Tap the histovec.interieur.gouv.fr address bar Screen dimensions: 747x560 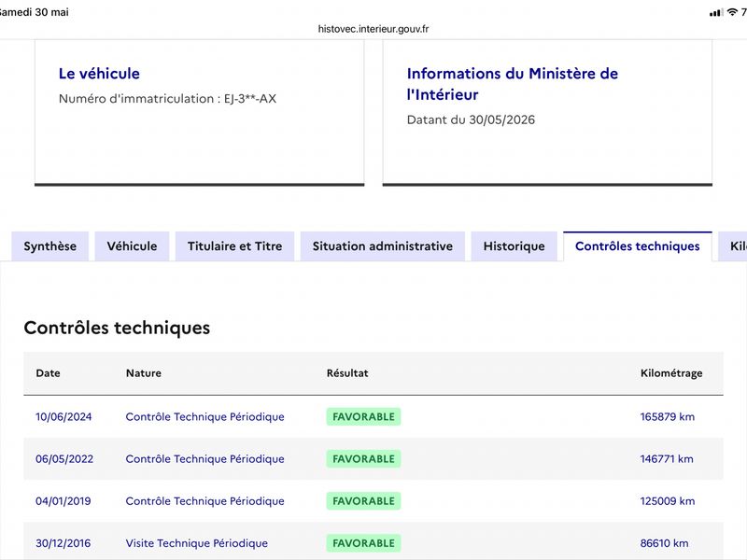point(373,29)
